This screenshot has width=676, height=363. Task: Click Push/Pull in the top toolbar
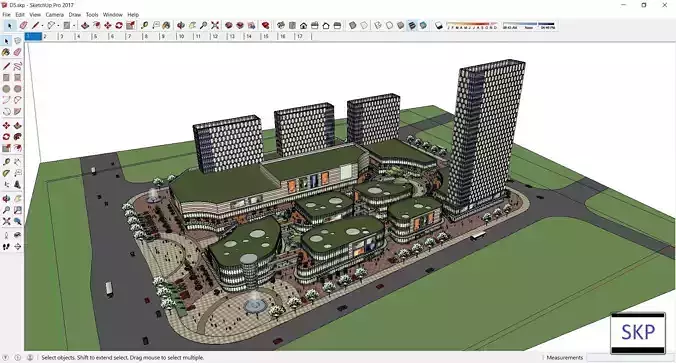[x=85, y=26]
